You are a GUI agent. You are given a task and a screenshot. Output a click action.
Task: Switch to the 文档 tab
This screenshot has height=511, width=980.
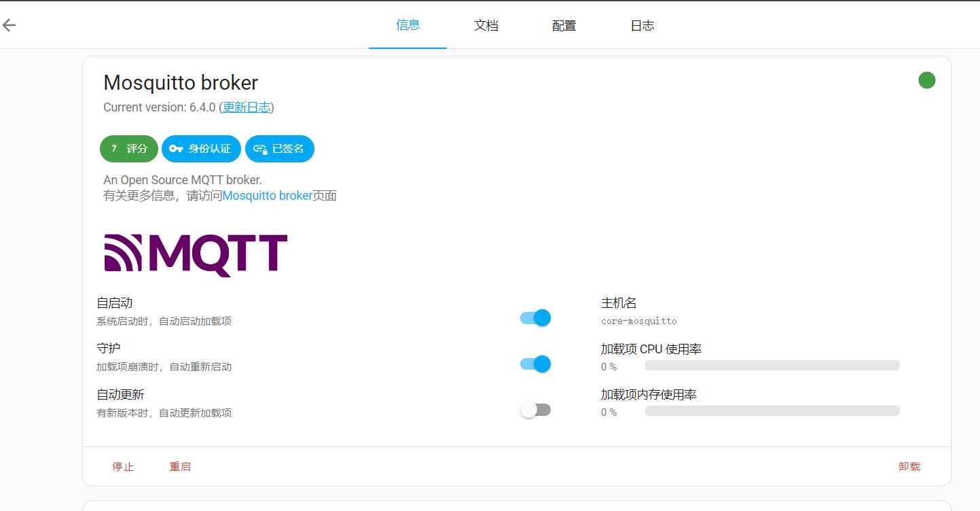click(x=486, y=25)
